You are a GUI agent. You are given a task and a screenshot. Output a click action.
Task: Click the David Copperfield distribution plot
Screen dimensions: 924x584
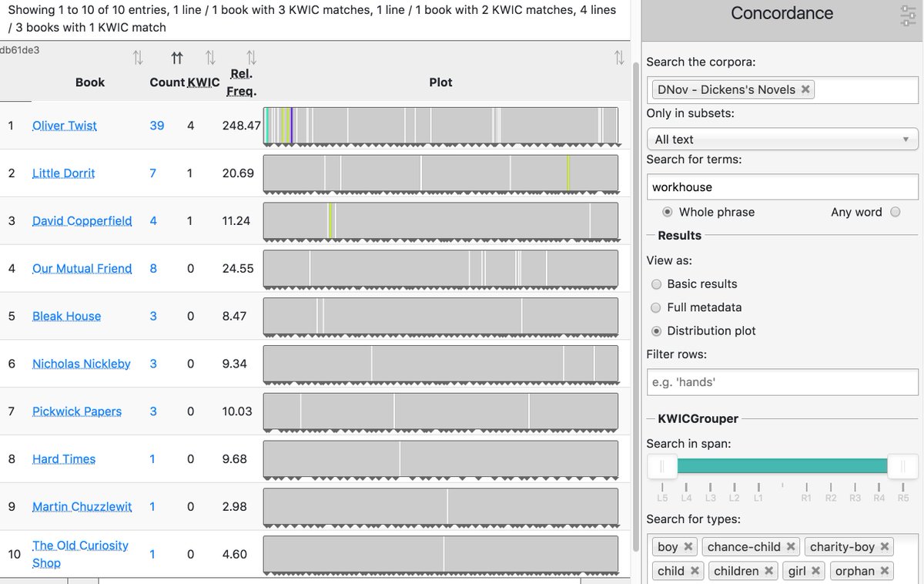tap(440, 222)
